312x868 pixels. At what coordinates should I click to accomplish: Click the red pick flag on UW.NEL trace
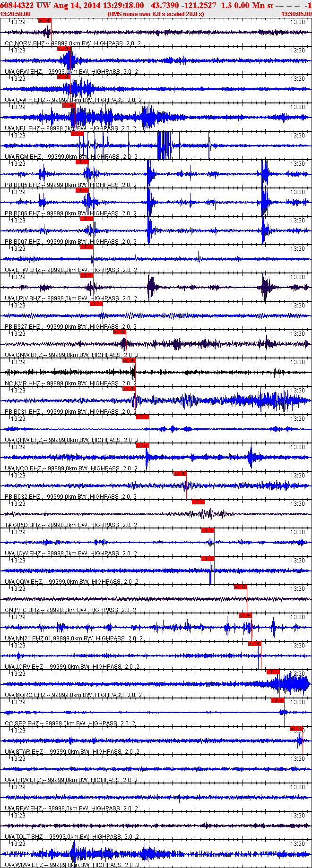[68, 105]
